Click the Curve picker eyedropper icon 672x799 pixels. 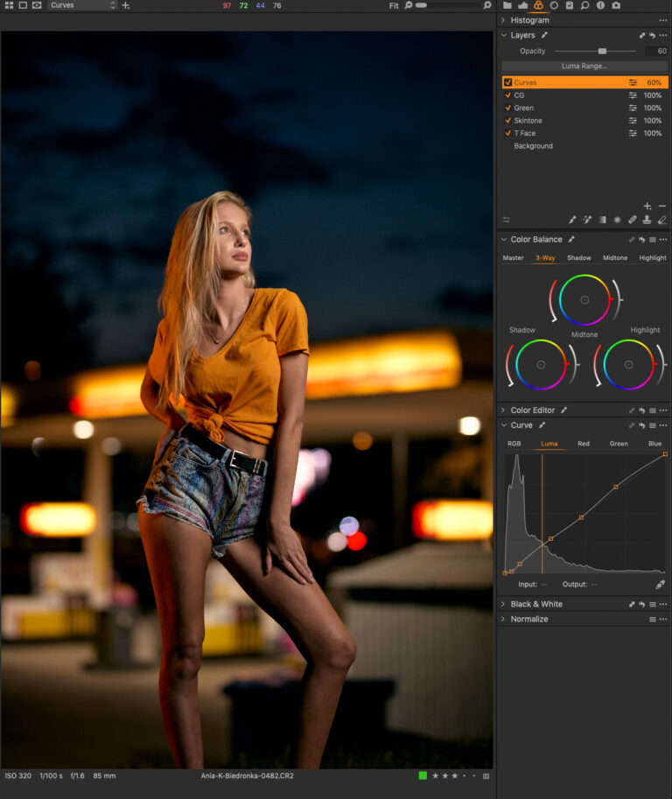point(660,585)
